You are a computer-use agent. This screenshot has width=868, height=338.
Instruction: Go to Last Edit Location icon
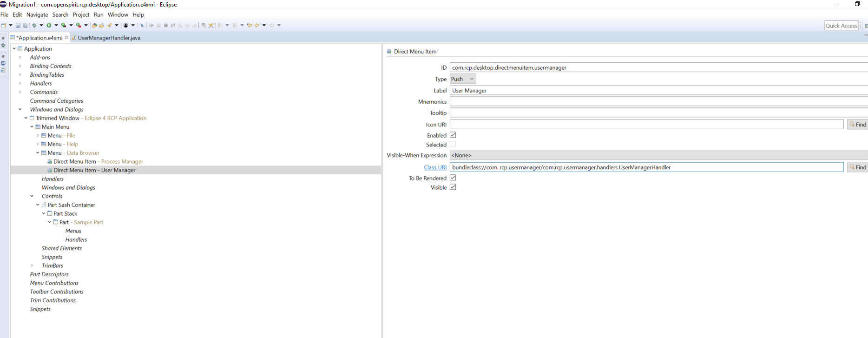(x=249, y=25)
